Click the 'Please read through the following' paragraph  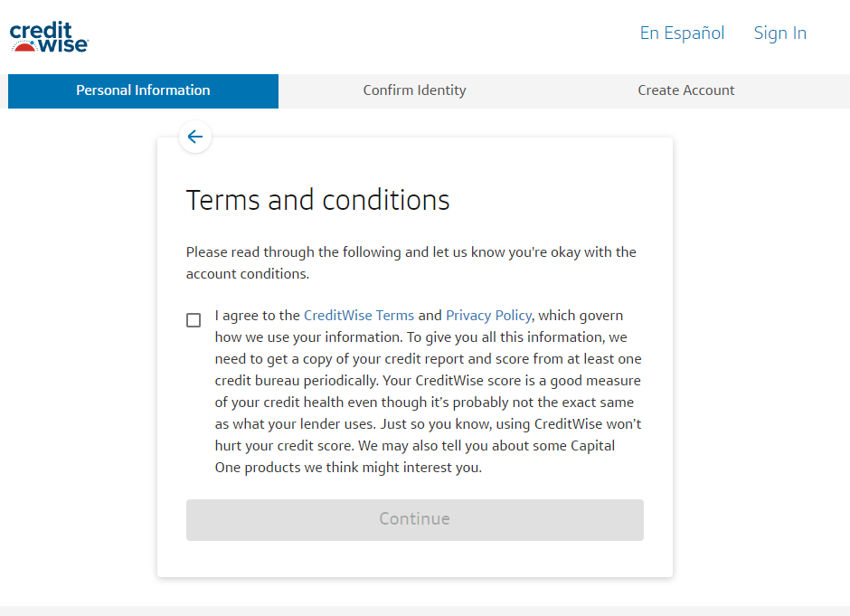coord(411,263)
